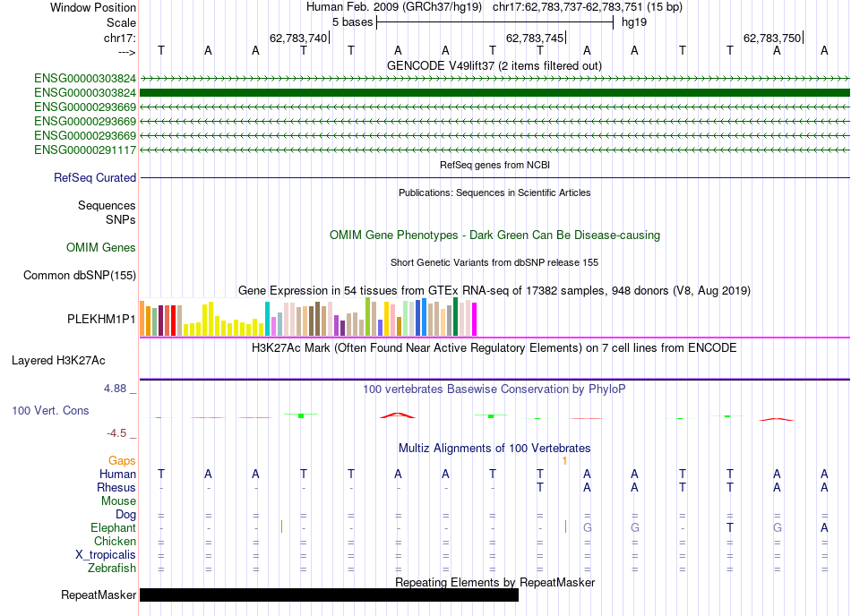Open the H3K27Ac Mark track title
Image resolution: width=851 pixels, height=616 pixels.
coord(494,347)
